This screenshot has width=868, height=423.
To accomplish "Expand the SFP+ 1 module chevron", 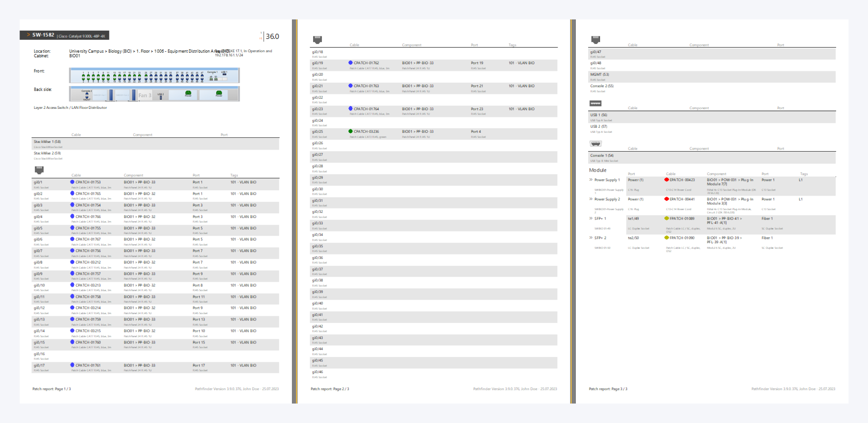I will pyautogui.click(x=591, y=219).
